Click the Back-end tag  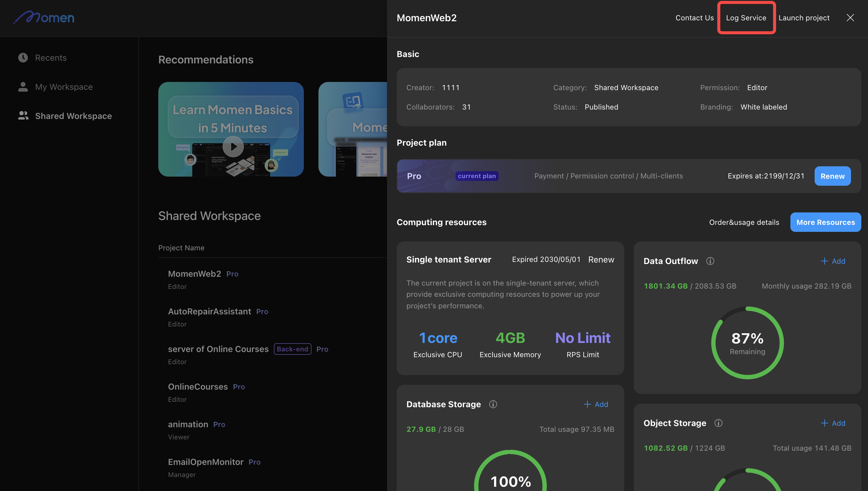[292, 349]
